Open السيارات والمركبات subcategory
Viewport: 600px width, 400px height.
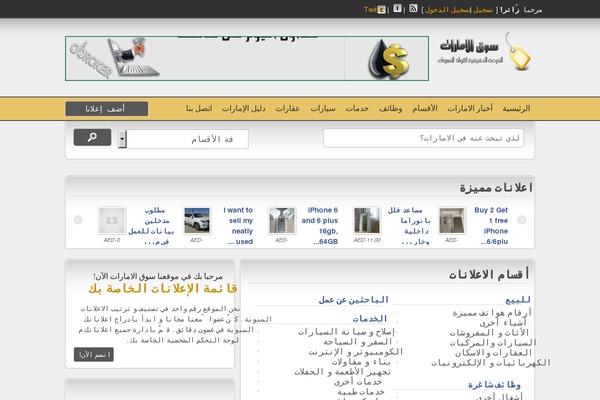[493, 343]
